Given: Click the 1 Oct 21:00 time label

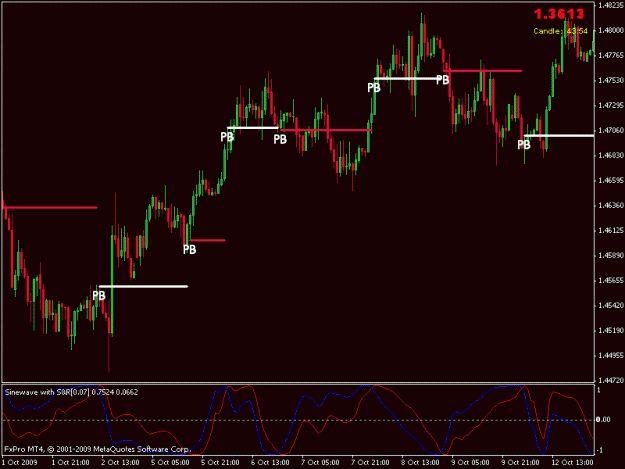Looking at the screenshot, I should click(x=70, y=463).
